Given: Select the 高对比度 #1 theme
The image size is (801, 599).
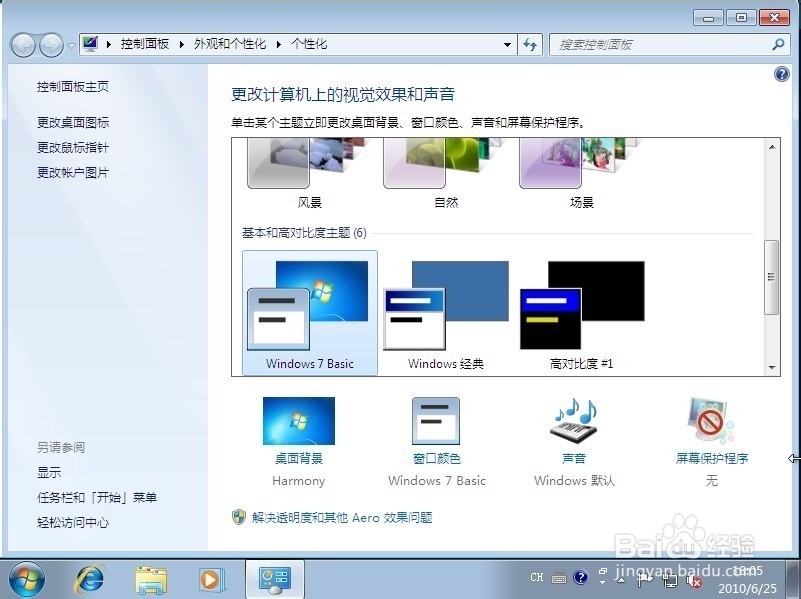Looking at the screenshot, I should [581, 313].
